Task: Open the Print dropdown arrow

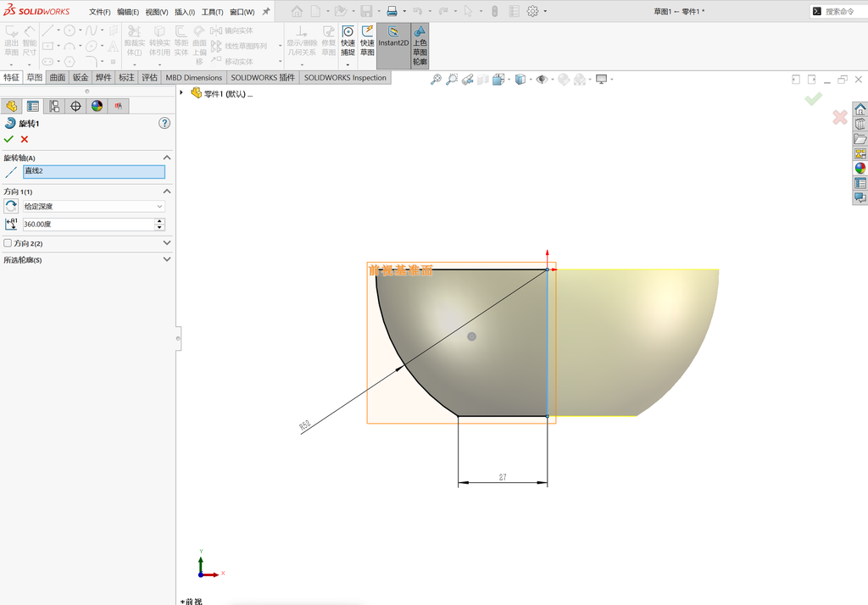Action: coord(404,11)
